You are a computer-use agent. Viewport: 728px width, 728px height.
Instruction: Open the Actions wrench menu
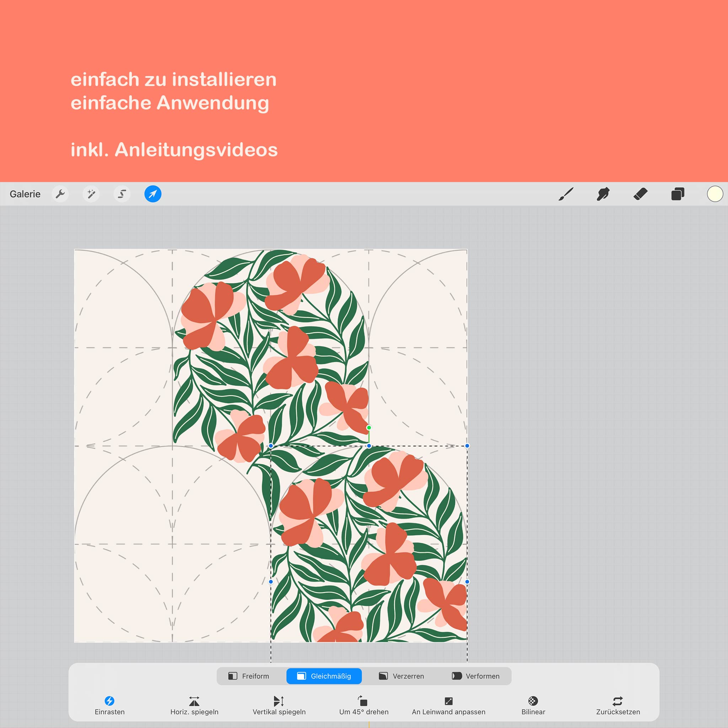pos(60,194)
